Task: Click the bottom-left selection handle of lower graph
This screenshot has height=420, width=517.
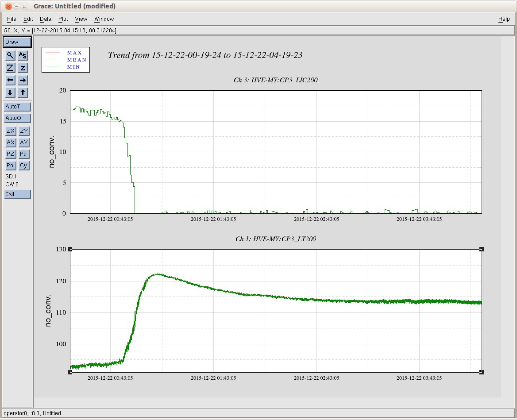Action: 70,372
